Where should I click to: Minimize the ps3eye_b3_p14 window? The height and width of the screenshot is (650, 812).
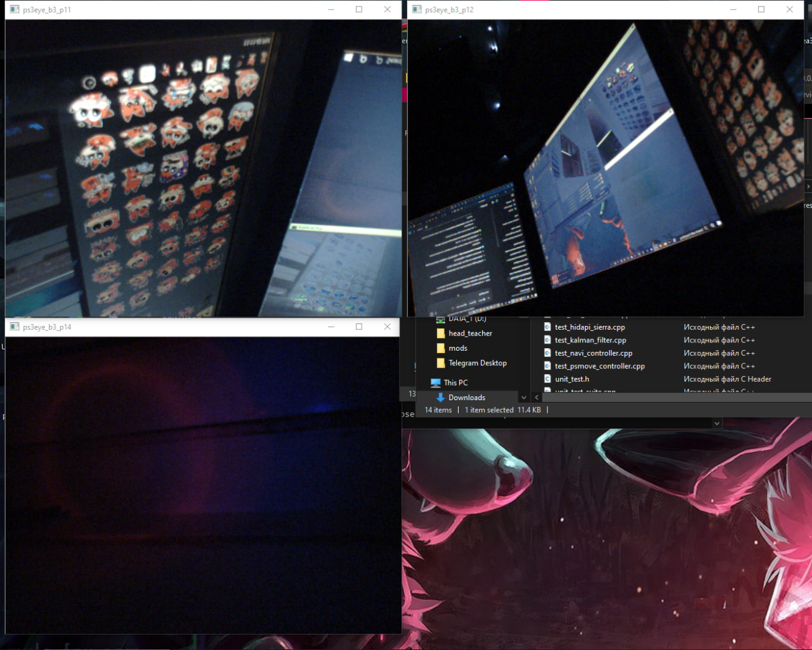[331, 327]
